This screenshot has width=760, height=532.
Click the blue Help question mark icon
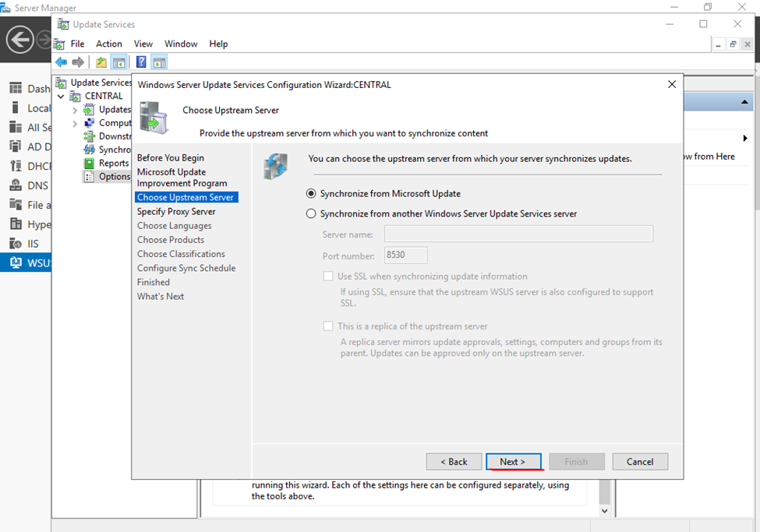[x=141, y=62]
